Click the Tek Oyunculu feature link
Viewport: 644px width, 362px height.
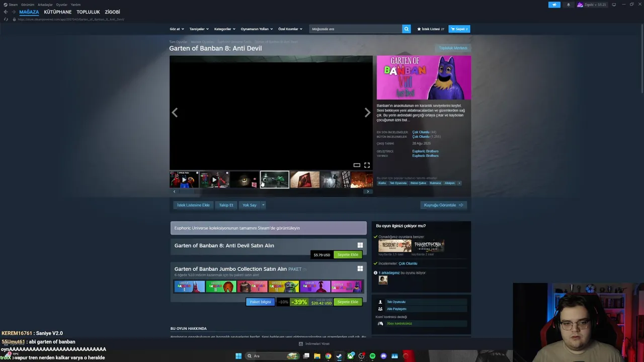396,302
